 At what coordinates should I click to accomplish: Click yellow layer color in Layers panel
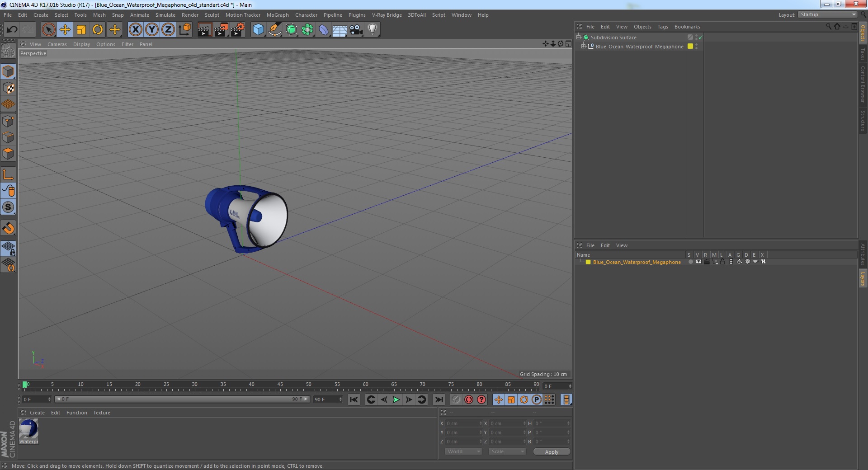(588, 262)
